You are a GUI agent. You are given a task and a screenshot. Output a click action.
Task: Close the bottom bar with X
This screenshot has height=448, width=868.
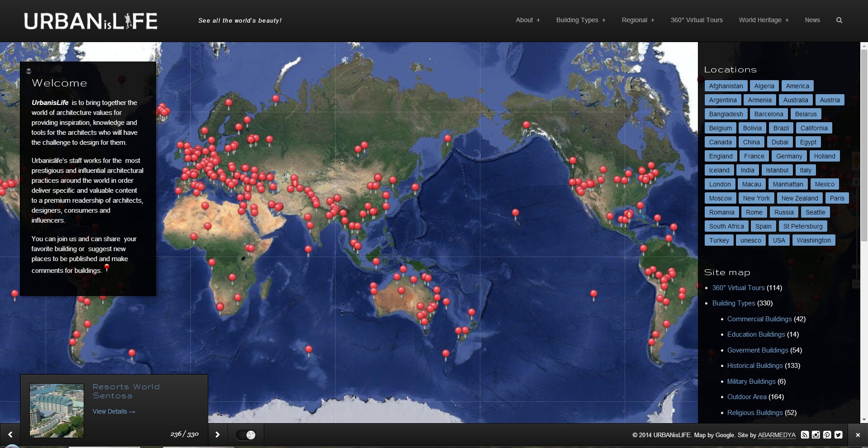coord(858,435)
